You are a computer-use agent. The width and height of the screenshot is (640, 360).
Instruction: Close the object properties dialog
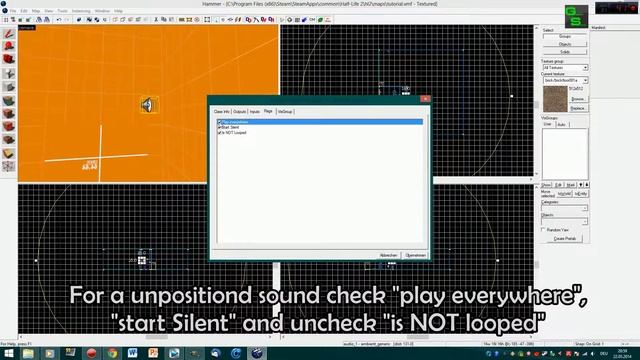point(425,99)
